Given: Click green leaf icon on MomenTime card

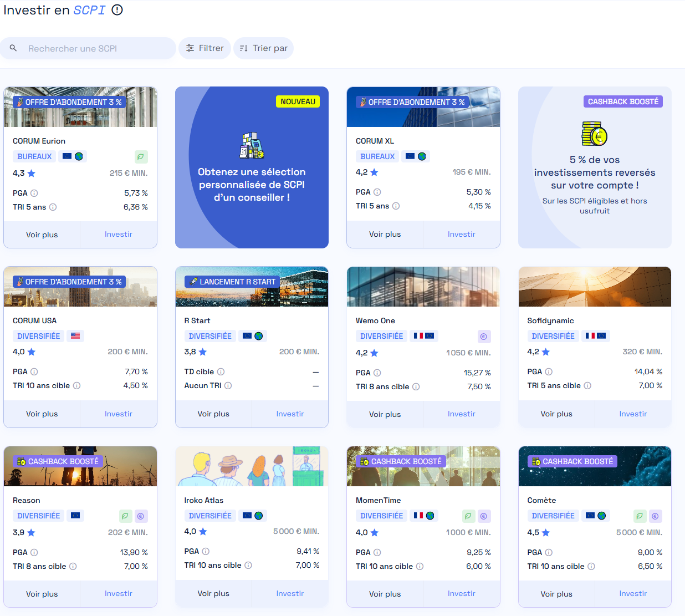Looking at the screenshot, I should (468, 516).
